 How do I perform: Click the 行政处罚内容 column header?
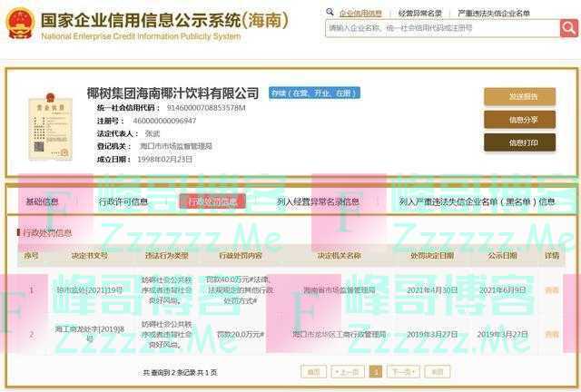[x=241, y=256]
